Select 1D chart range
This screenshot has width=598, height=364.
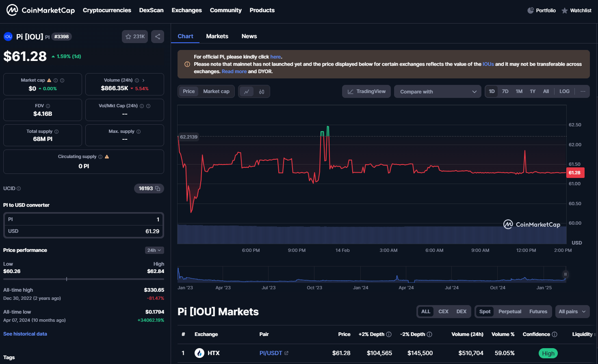pos(492,91)
